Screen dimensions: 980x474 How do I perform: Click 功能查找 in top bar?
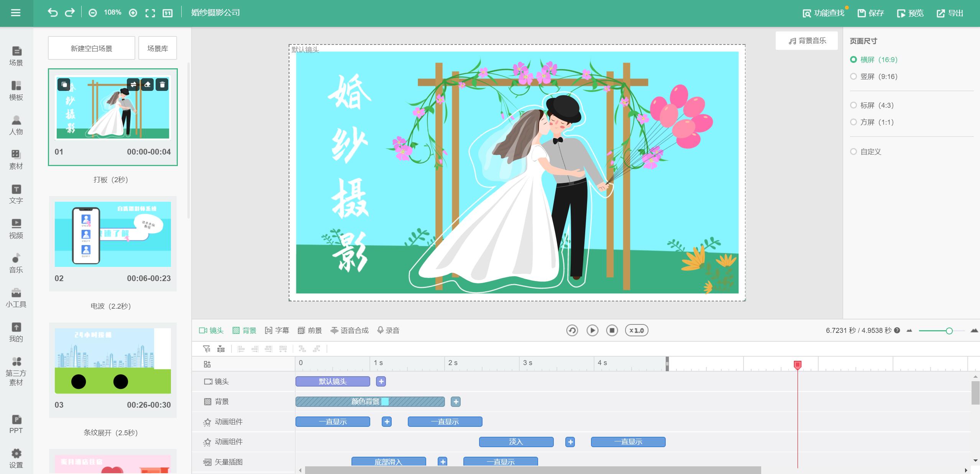(823, 13)
